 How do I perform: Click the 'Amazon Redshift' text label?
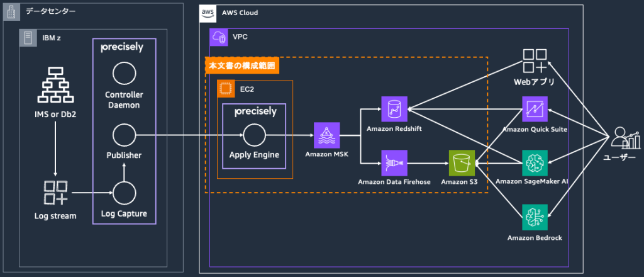[394, 129]
